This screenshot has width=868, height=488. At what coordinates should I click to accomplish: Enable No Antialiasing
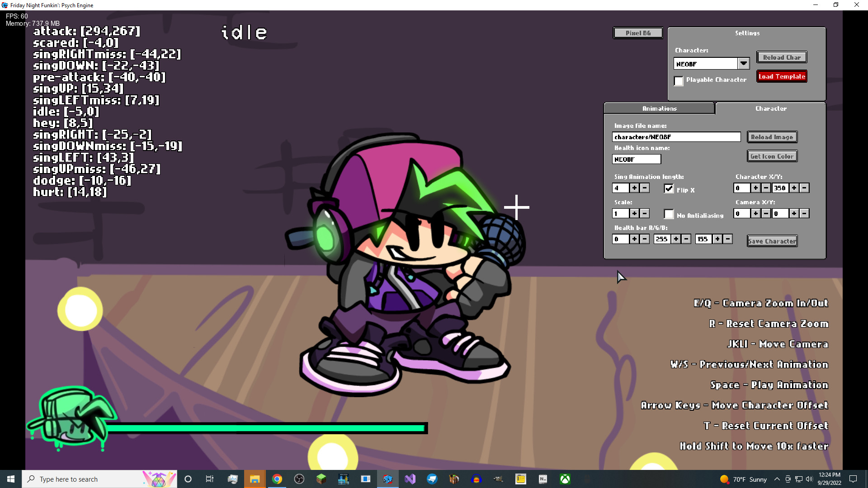[x=669, y=214]
